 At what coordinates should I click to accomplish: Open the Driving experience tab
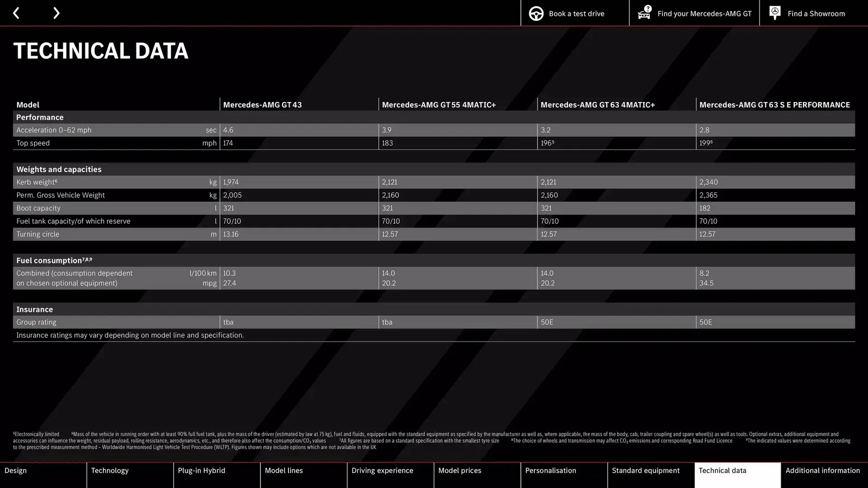pyautogui.click(x=382, y=470)
